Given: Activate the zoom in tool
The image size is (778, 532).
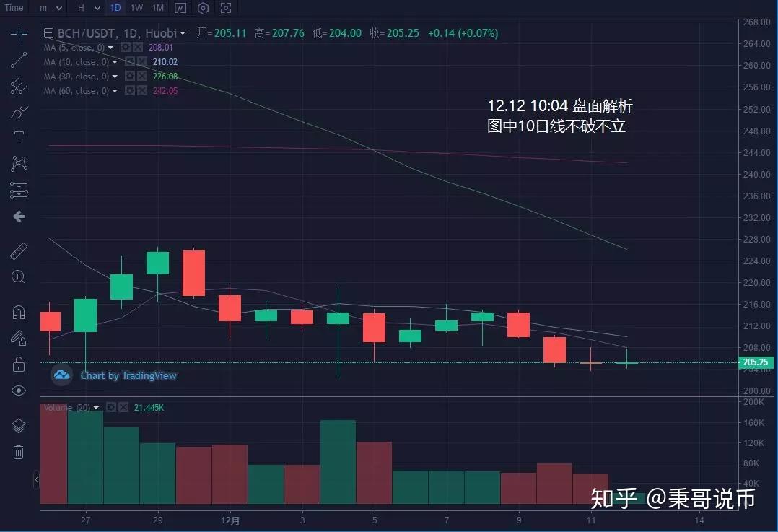Looking at the screenshot, I should [18, 277].
